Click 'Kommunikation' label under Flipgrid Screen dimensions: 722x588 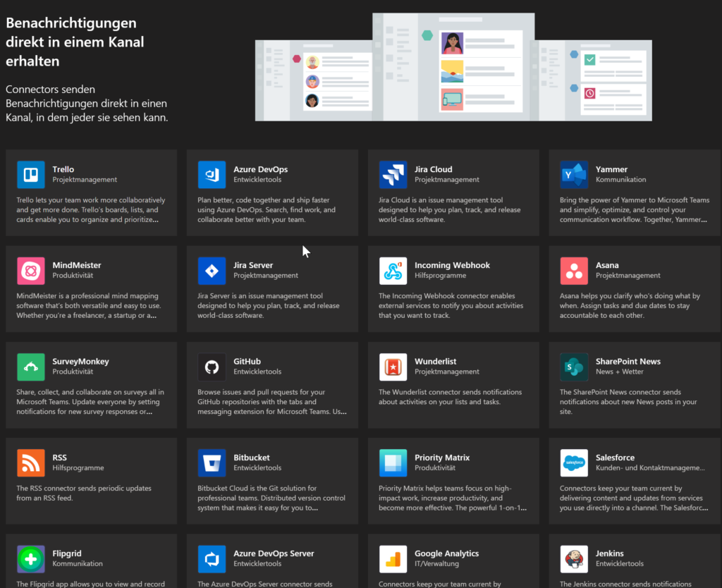click(x=78, y=563)
